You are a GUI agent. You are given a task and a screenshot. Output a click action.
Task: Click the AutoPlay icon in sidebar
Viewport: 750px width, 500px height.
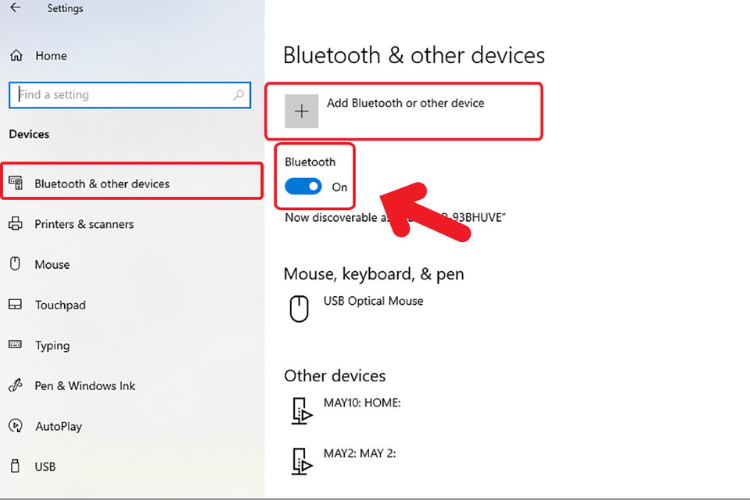[x=16, y=426]
